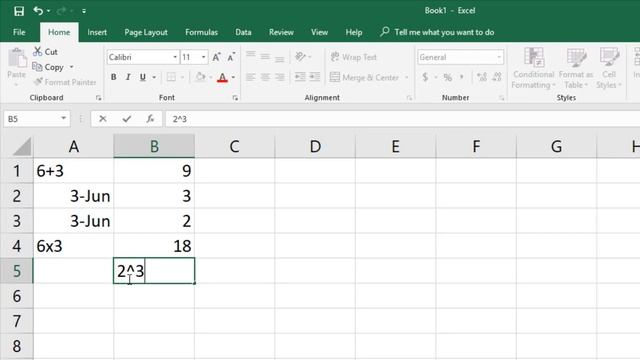
Task: Click the Select All corner triangle
Action: tap(21, 147)
